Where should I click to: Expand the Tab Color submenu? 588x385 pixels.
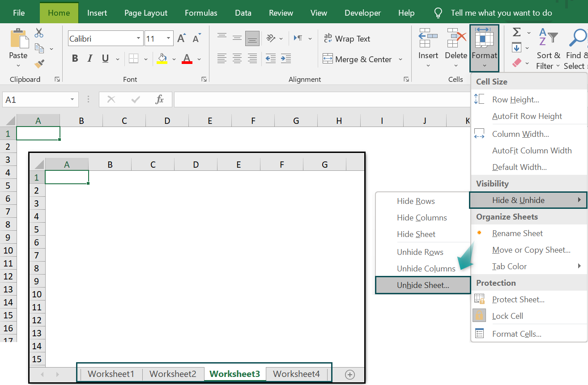[x=510, y=266]
